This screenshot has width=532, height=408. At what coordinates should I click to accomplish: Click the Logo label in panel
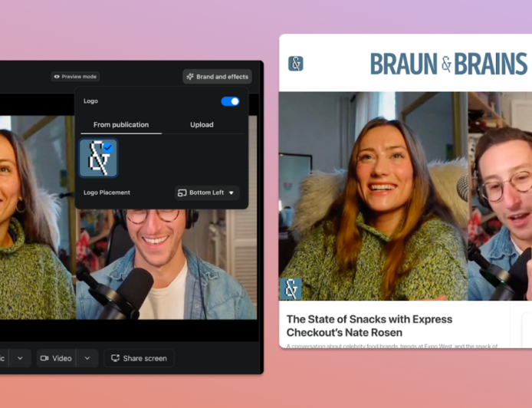[x=90, y=101]
